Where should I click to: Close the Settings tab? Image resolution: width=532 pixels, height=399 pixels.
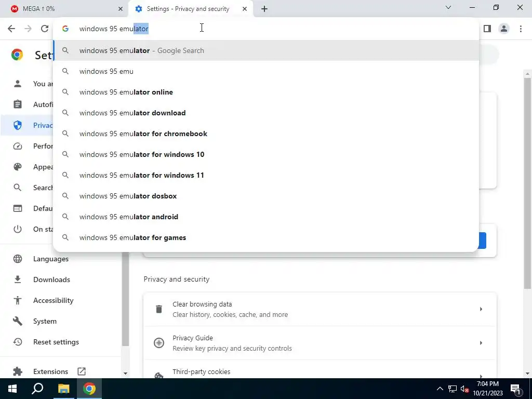245,9
